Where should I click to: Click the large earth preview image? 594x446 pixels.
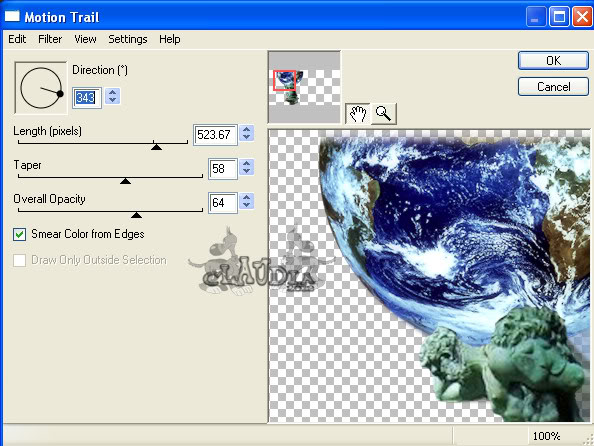430,276
